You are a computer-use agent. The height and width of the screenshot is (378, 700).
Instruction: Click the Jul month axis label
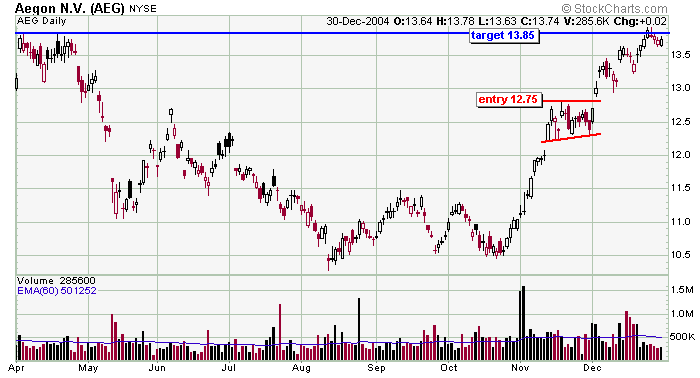click(229, 368)
